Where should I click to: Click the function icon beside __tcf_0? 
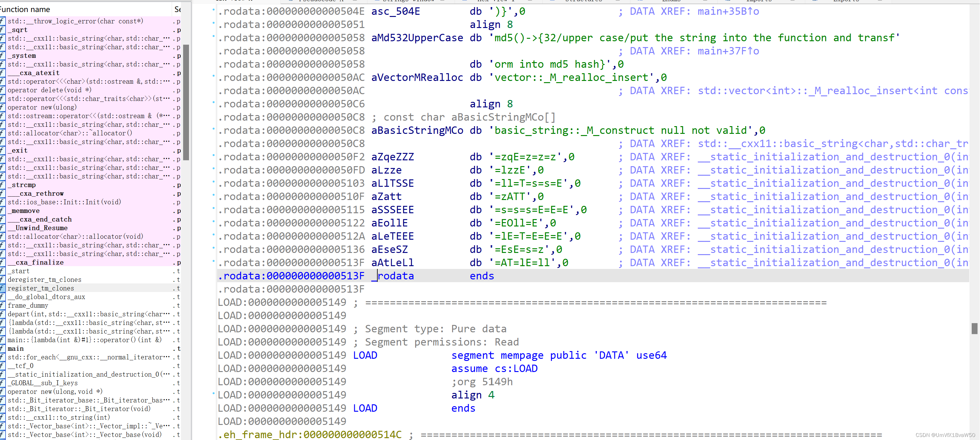[x=2, y=366]
